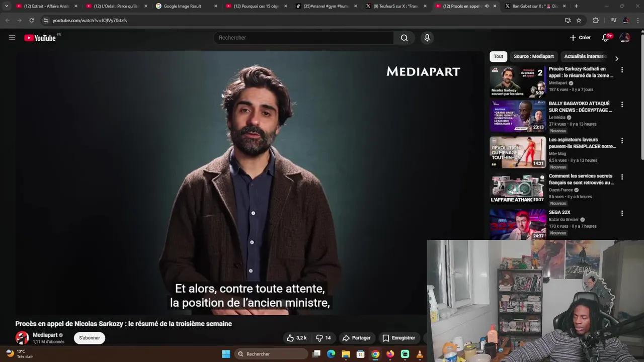Show more filter chips with the right arrow
644x362 pixels.
(x=617, y=58)
